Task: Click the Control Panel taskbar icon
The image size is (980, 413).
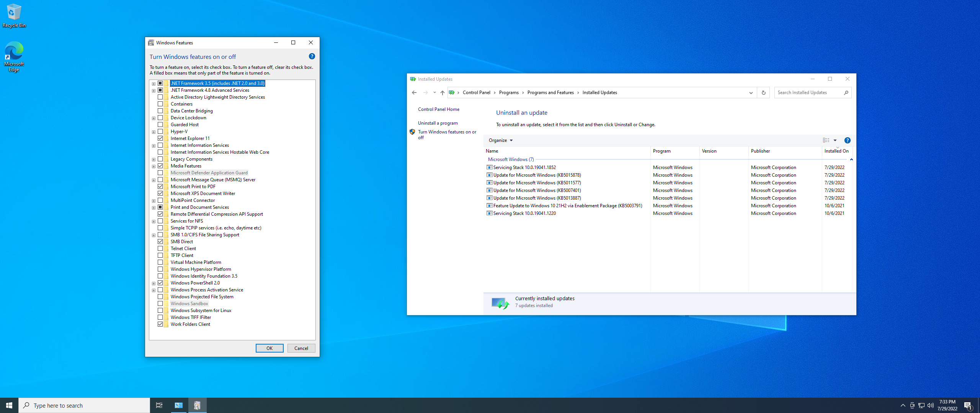Action: pyautogui.click(x=179, y=405)
